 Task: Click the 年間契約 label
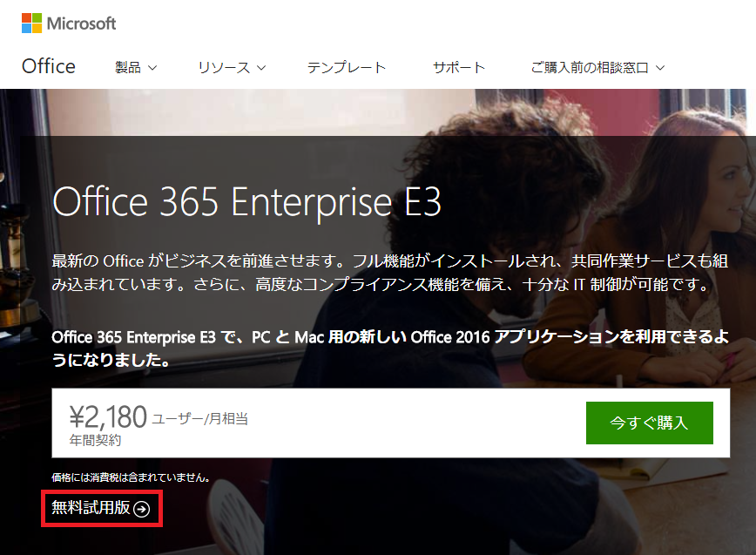pos(95,440)
